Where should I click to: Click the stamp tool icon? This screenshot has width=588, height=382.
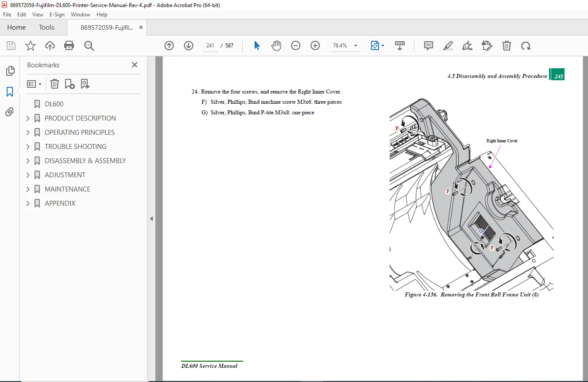point(487,46)
